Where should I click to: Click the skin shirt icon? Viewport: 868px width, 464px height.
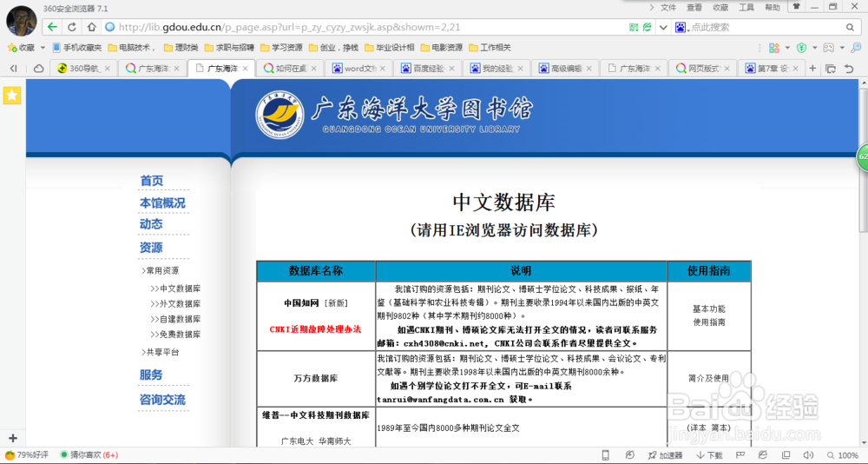[x=796, y=7]
